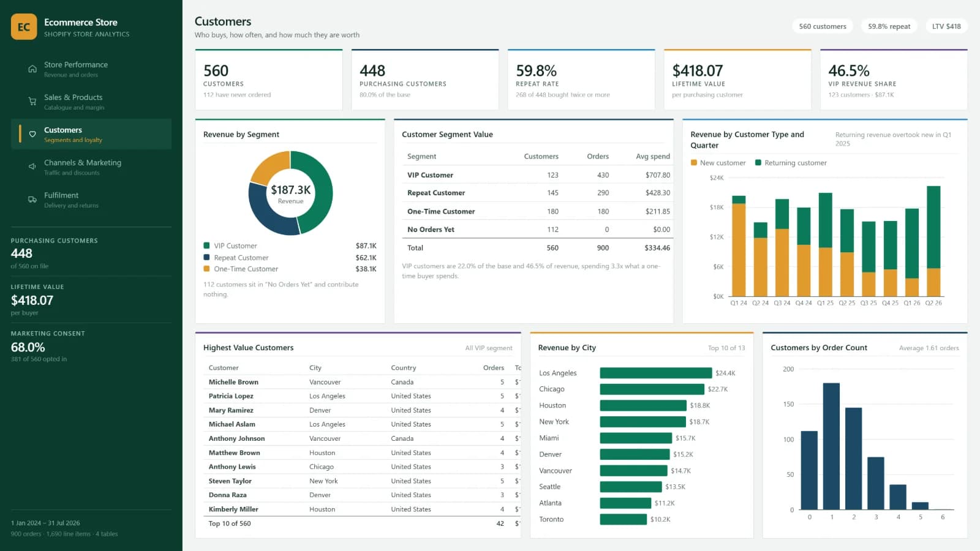Click the Avg spend column header

[x=653, y=157]
